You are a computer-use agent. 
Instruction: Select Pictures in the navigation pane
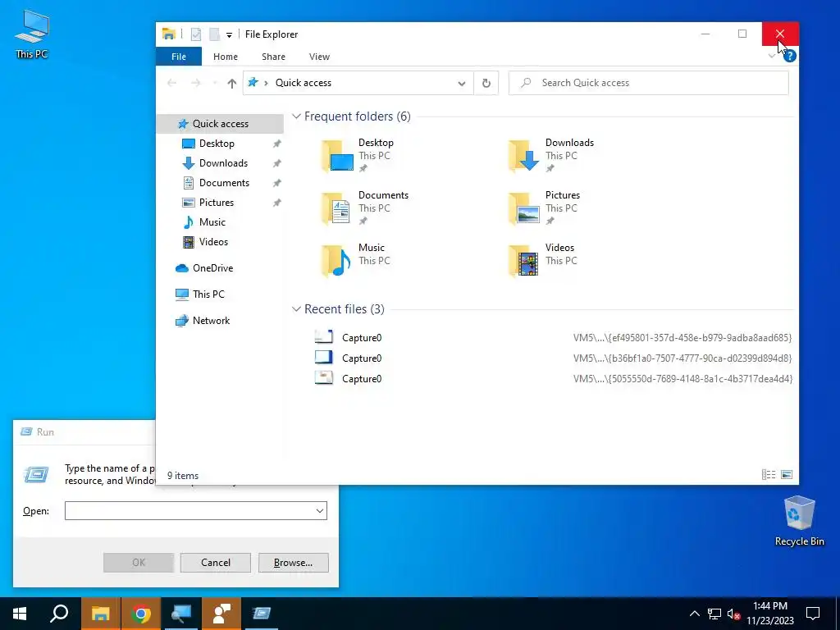click(216, 203)
